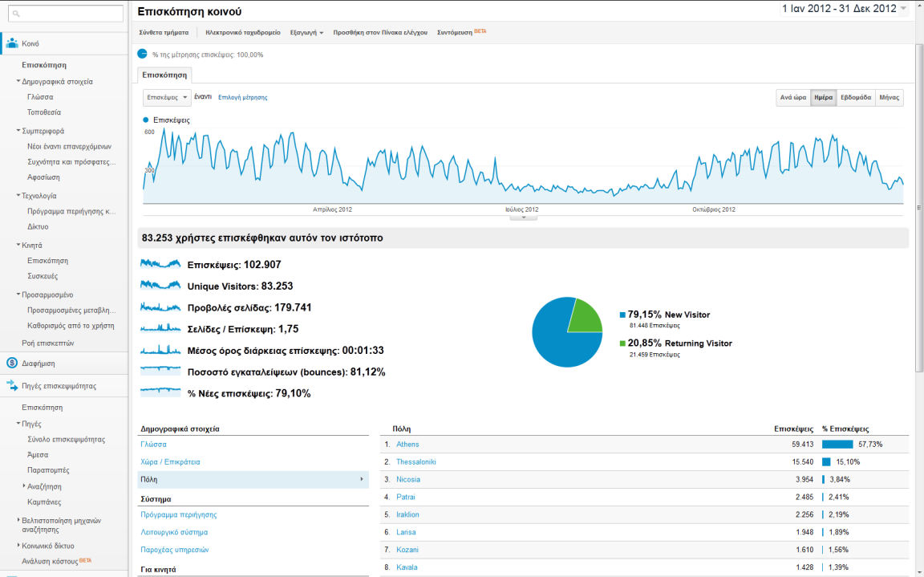Click the green Returning Visitor legend swatch

click(x=622, y=343)
